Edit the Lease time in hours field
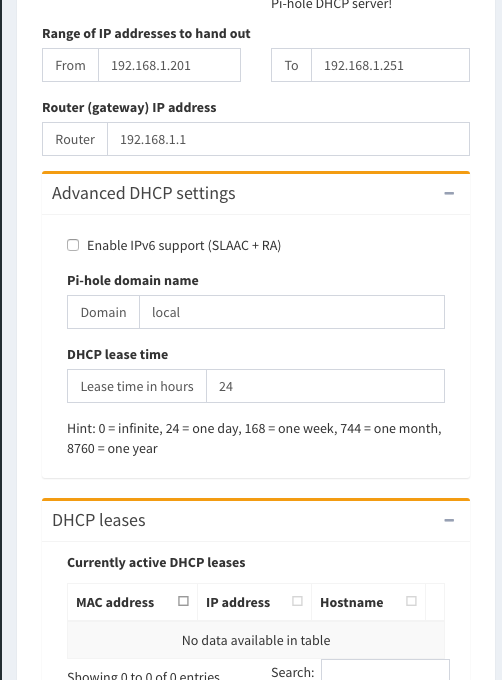The height and width of the screenshot is (680, 502). [325, 386]
